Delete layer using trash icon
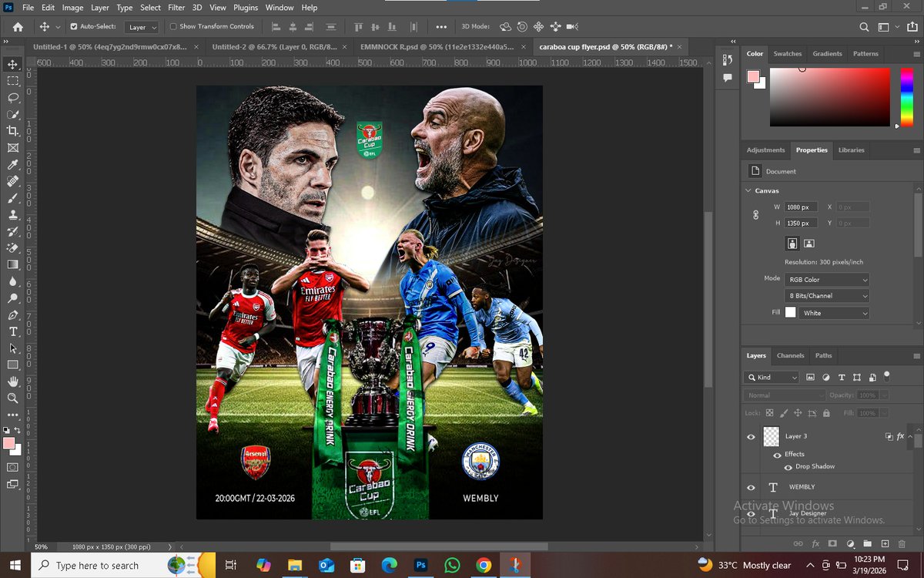 coord(903,544)
